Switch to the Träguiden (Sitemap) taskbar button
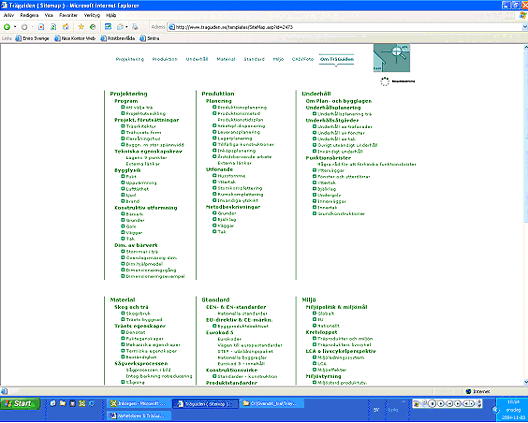 pos(205,404)
